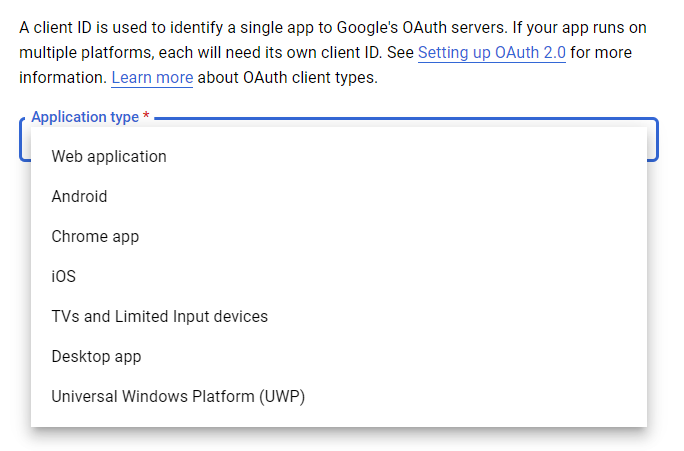Image resolution: width=684 pixels, height=451 pixels.
Task: Choose the Google mobile OS option
Action: [x=339, y=197]
